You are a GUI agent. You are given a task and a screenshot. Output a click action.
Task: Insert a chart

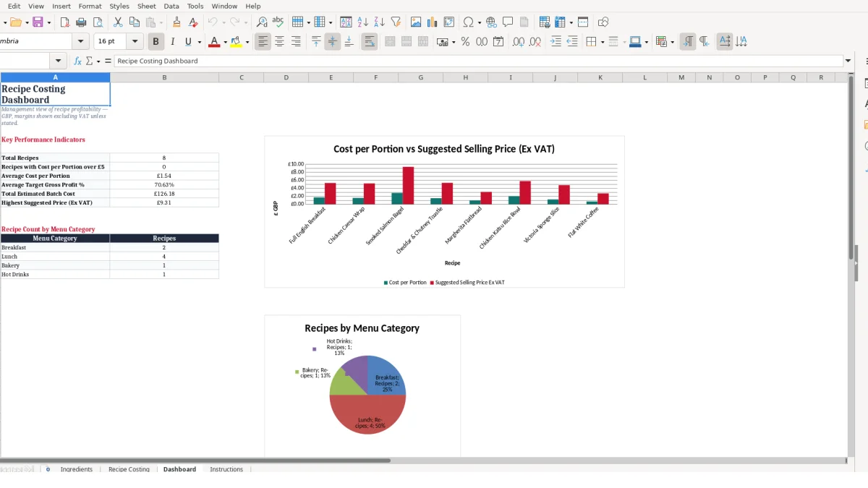click(433, 22)
